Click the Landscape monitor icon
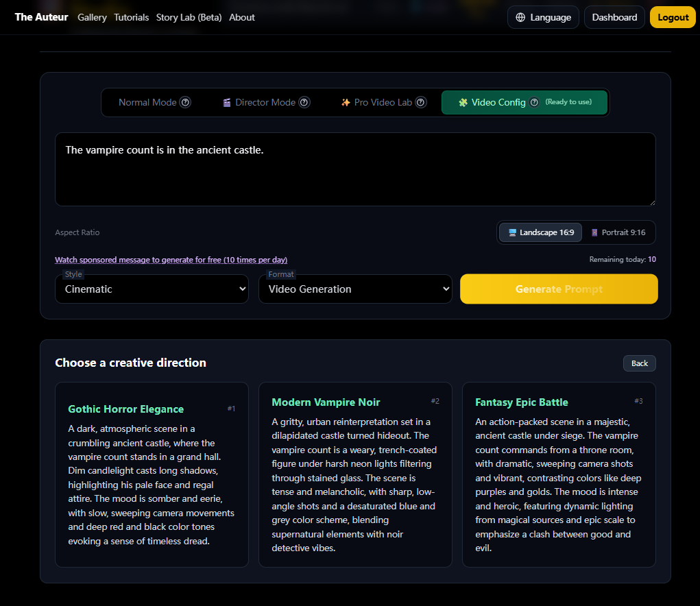Image resolution: width=700 pixels, height=606 pixels. pos(513,232)
